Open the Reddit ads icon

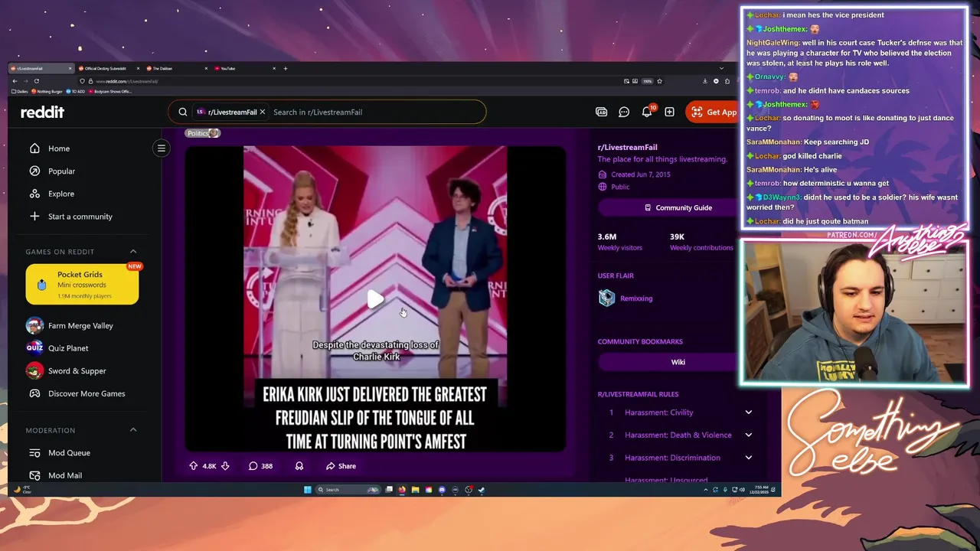pyautogui.click(x=602, y=112)
